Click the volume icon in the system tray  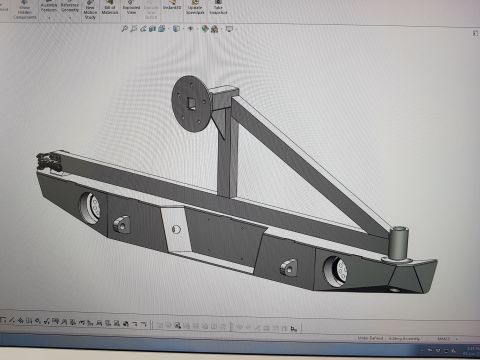[x=454, y=351]
